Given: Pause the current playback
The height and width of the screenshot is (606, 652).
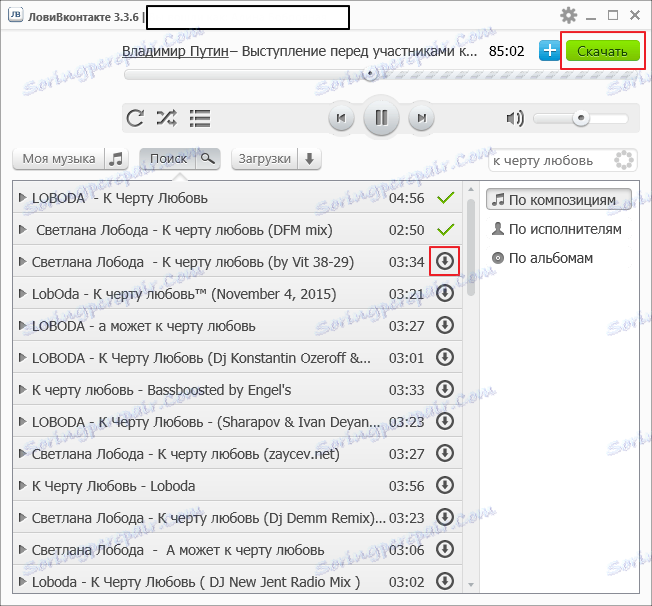Looking at the screenshot, I should 381,118.
